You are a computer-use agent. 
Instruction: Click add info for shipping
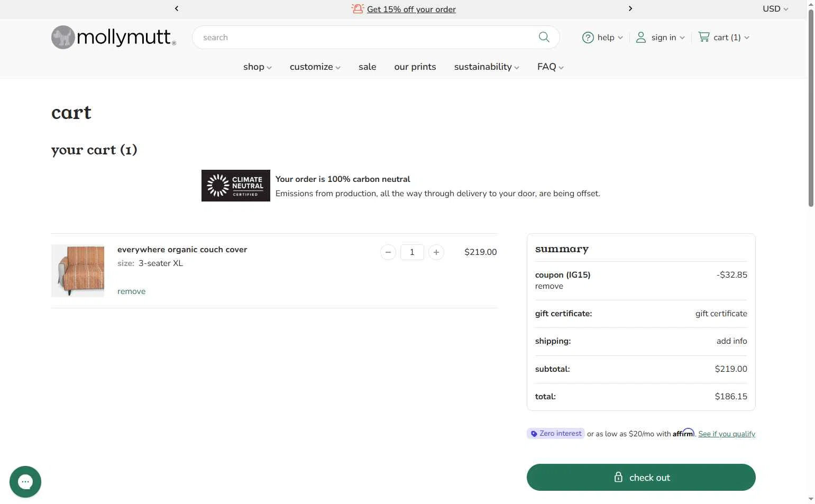click(x=732, y=341)
